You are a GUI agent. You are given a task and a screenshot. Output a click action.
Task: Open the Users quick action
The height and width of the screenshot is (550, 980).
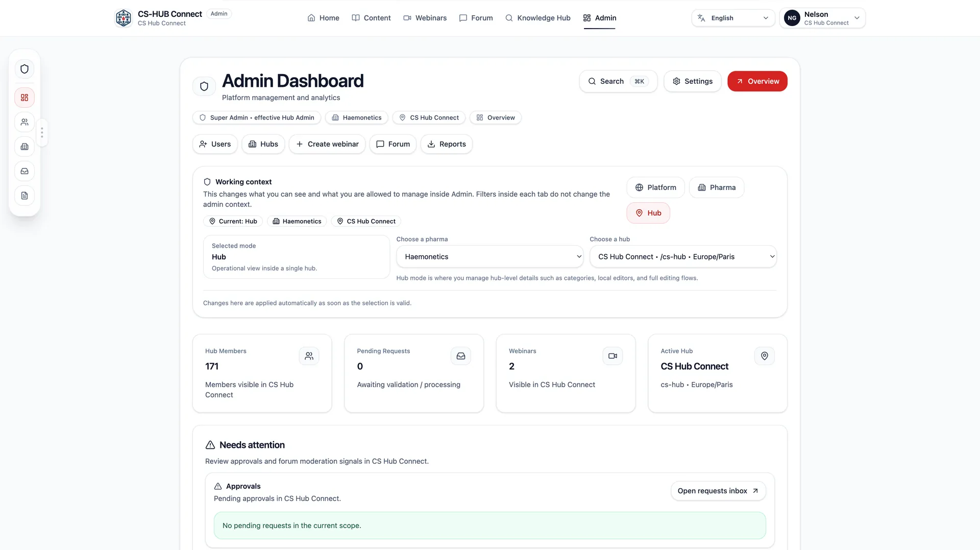[x=215, y=144]
